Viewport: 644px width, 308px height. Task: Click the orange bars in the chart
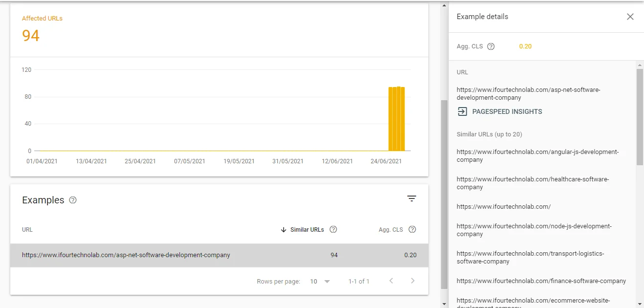(x=397, y=119)
